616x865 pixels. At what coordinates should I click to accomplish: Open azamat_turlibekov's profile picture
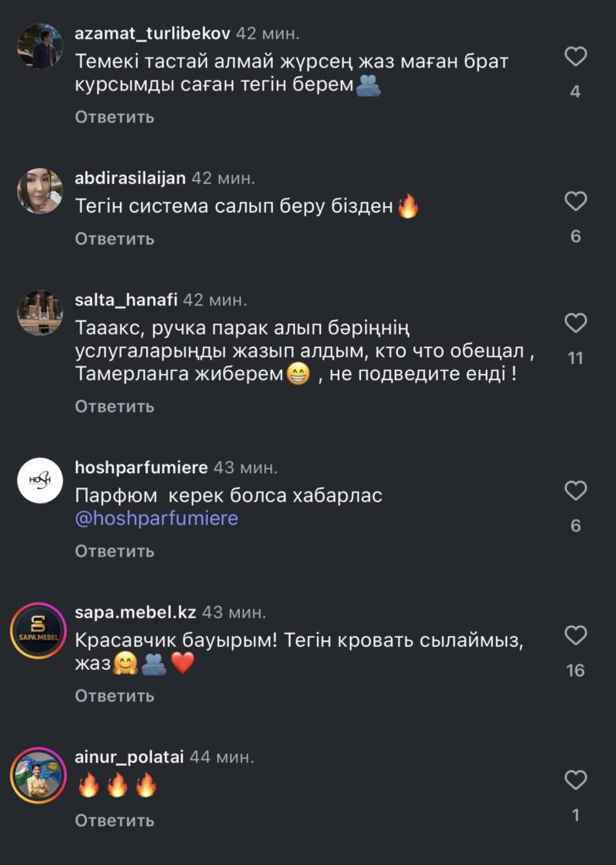pos(40,46)
